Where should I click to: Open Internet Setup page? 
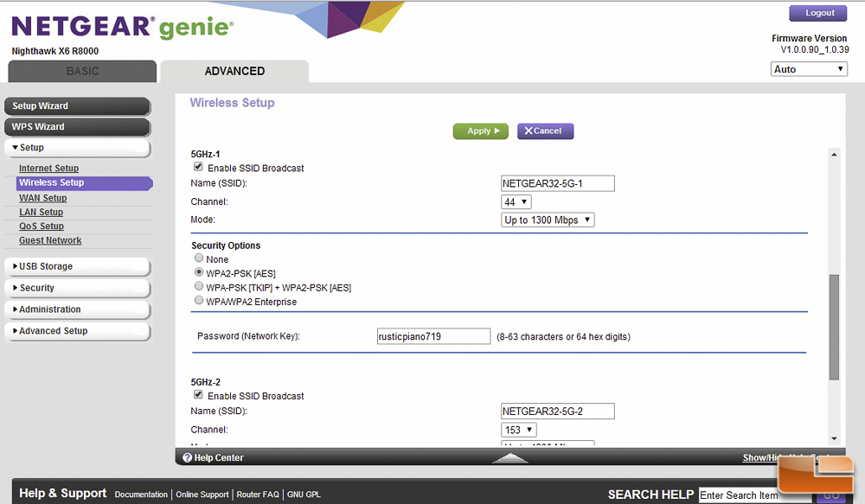(48, 169)
